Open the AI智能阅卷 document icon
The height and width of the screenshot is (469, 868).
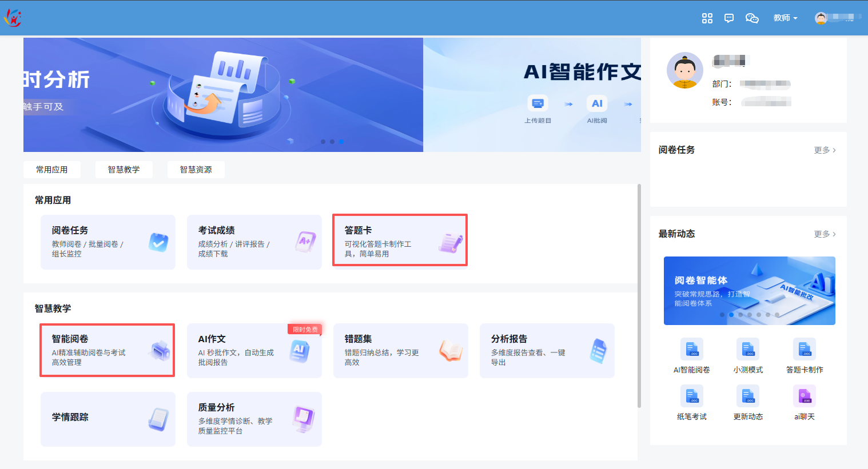point(691,349)
